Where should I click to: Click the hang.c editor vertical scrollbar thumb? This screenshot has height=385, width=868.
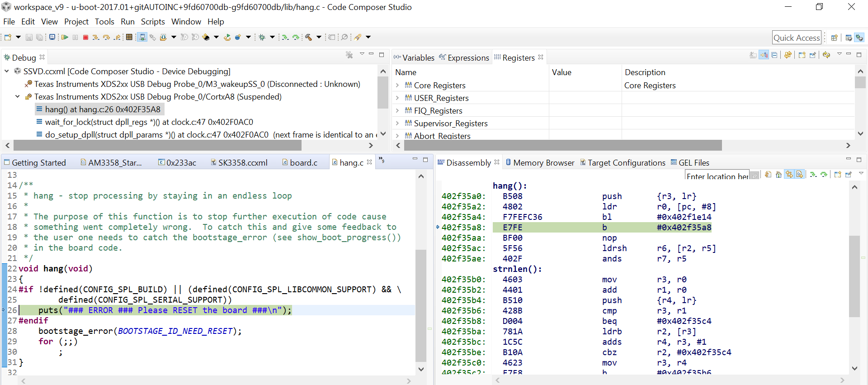[421, 305]
